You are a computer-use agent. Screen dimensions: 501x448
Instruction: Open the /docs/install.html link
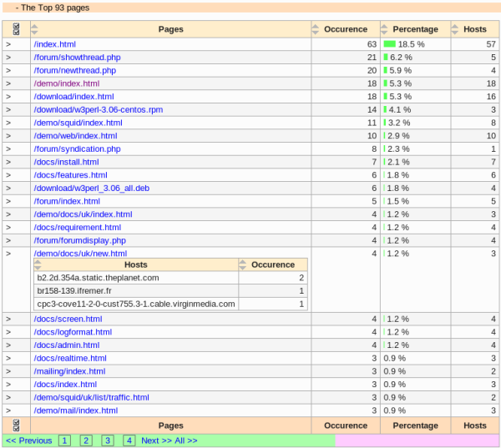tap(66, 162)
